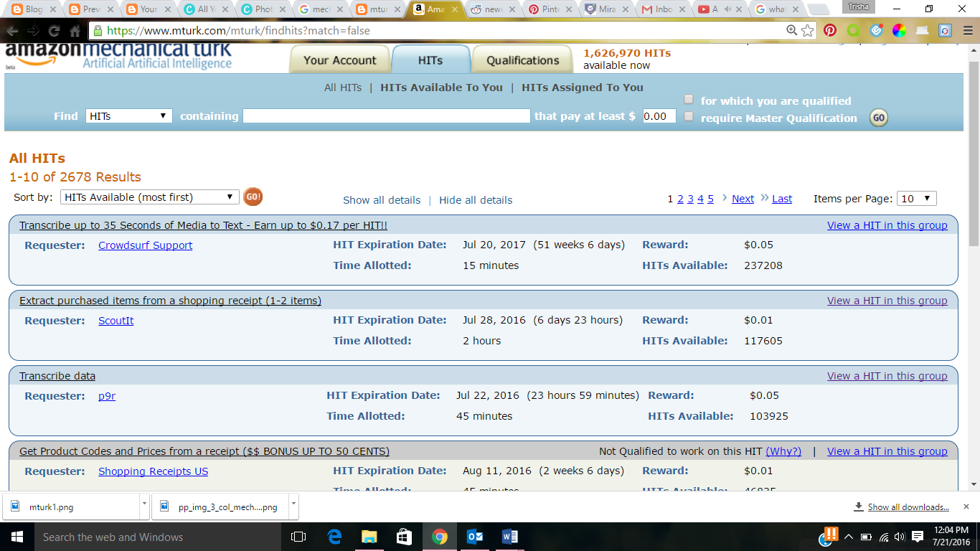This screenshot has height=551, width=980.
Task: Mute the YouTube tab via speaker icon
Action: (727, 9)
